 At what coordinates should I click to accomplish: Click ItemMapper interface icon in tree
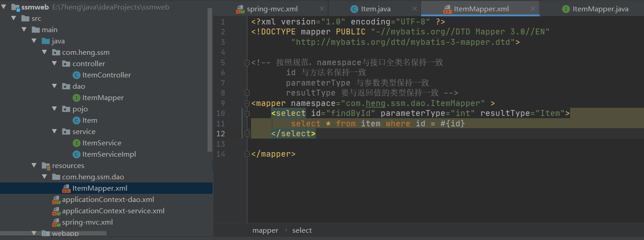click(x=77, y=98)
